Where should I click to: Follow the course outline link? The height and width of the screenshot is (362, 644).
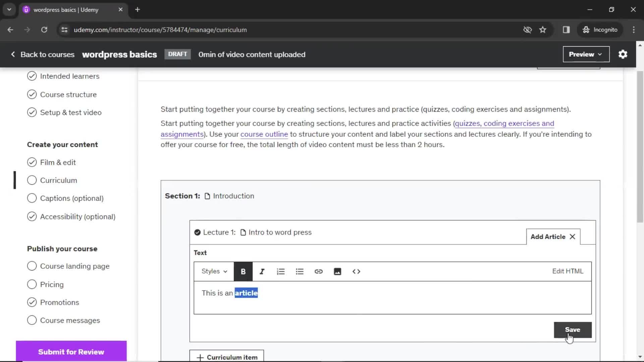tap(264, 134)
